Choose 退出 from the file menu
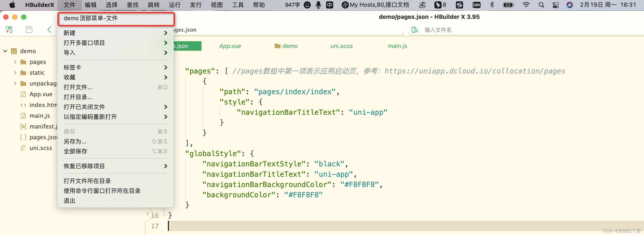Image resolution: width=644 pixels, height=235 pixels. (x=116, y=201)
